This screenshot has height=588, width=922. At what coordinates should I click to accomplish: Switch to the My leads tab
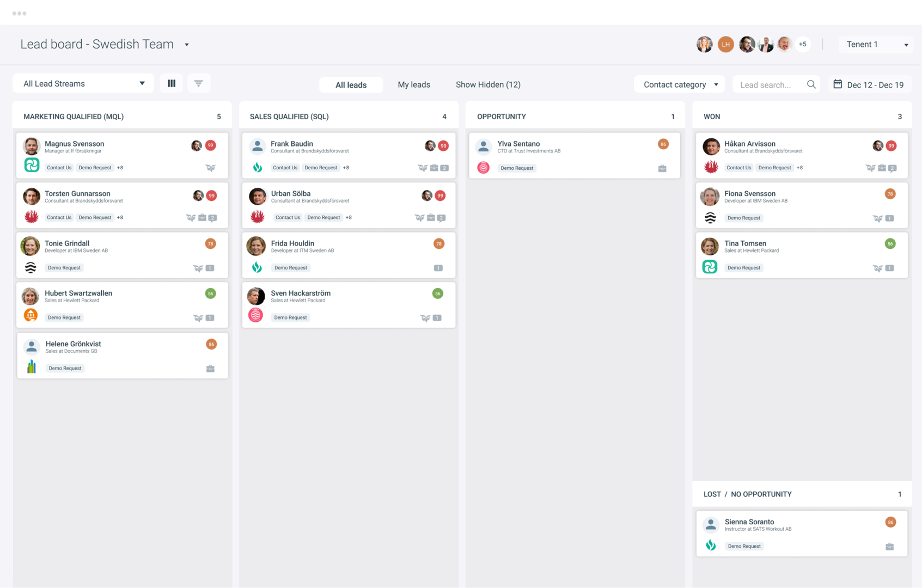pos(414,84)
